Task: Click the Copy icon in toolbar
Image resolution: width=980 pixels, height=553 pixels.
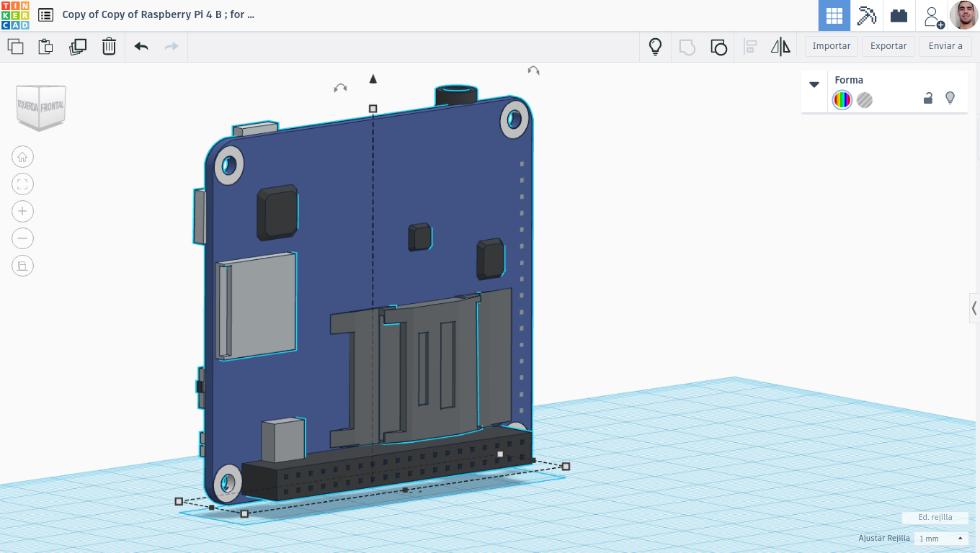Action: pos(15,47)
